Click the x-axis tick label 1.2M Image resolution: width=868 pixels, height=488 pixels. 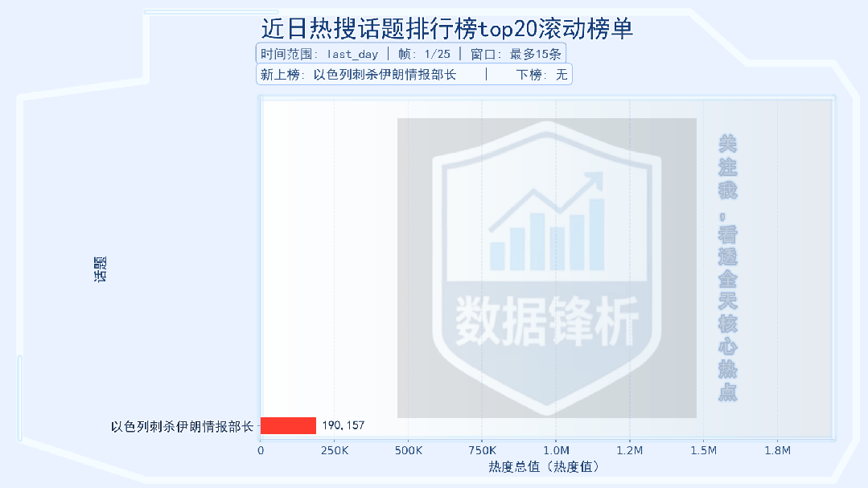[630, 450]
